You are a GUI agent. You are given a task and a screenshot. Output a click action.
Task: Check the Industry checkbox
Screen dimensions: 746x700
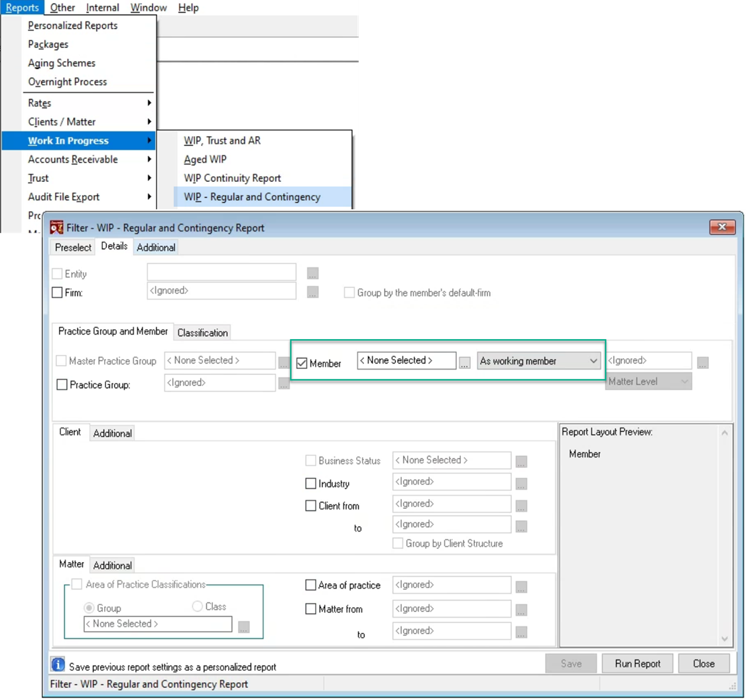pos(311,483)
